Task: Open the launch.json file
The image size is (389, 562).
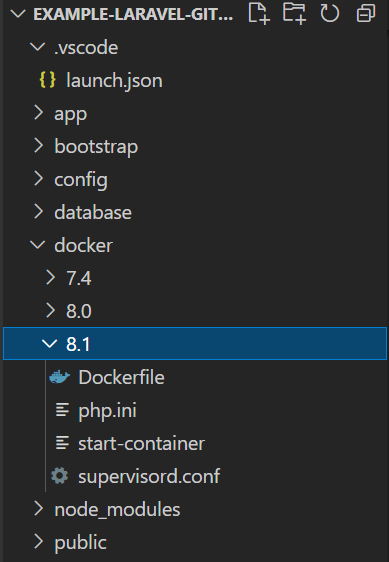Action: [114, 80]
